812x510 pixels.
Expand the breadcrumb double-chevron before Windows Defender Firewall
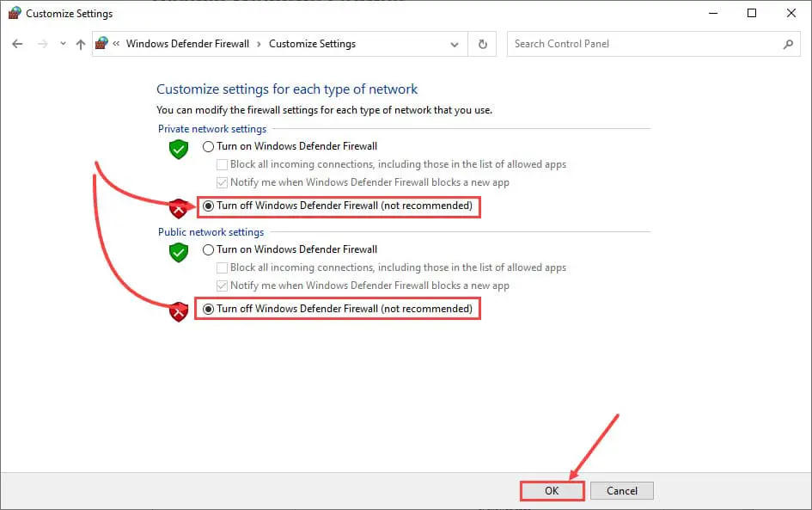(x=116, y=44)
